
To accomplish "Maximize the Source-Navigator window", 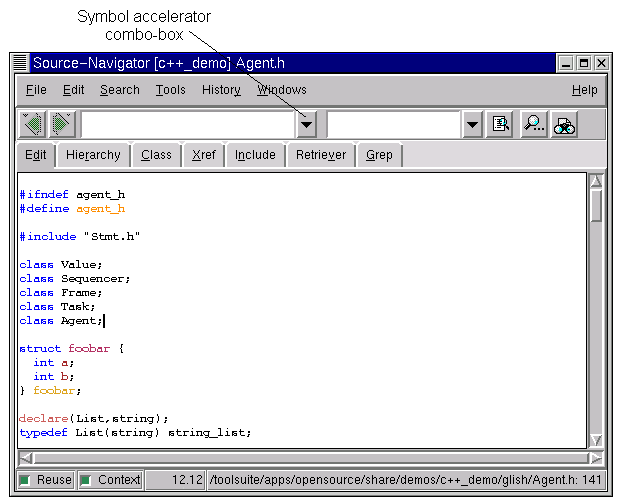I will (584, 63).
